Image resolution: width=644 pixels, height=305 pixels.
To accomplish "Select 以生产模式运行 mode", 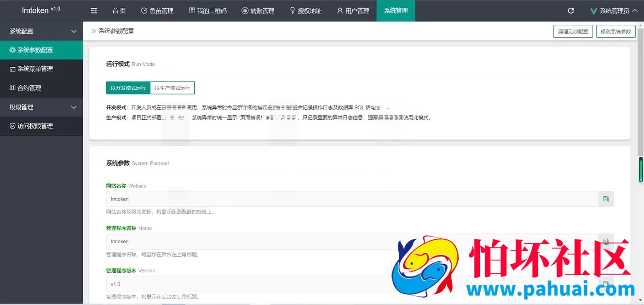I will coord(172,88).
